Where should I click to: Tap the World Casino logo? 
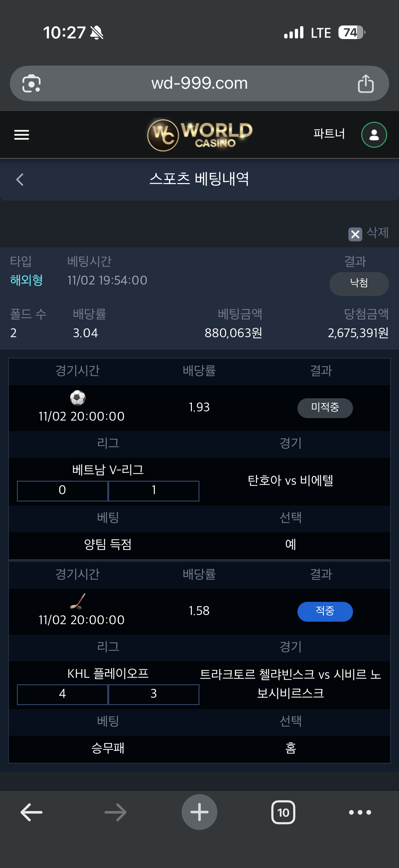[x=200, y=135]
